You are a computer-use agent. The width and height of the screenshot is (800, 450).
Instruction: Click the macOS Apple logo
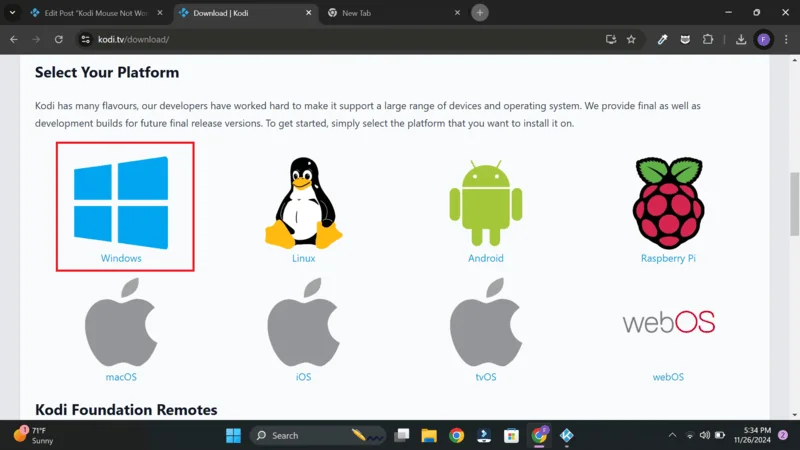point(121,322)
